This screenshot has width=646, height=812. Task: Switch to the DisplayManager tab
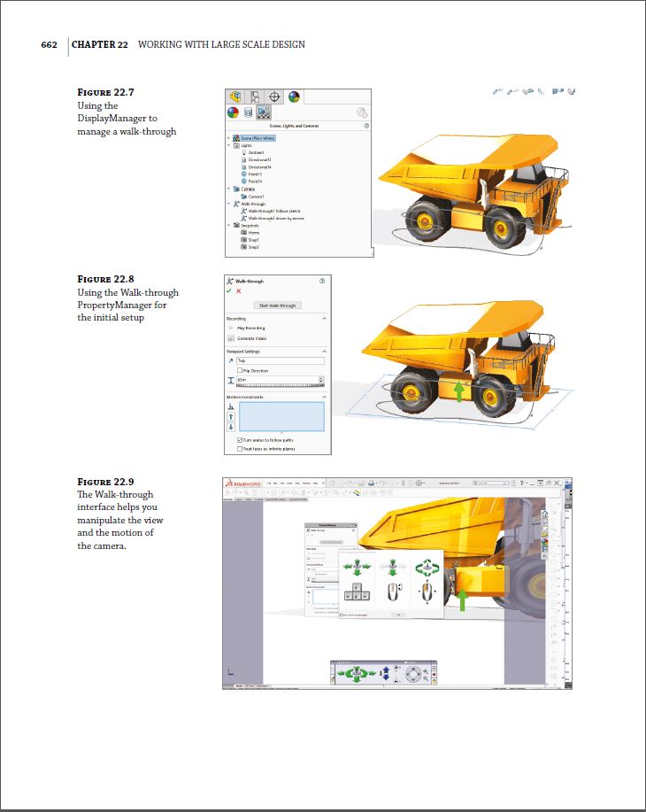(x=295, y=97)
